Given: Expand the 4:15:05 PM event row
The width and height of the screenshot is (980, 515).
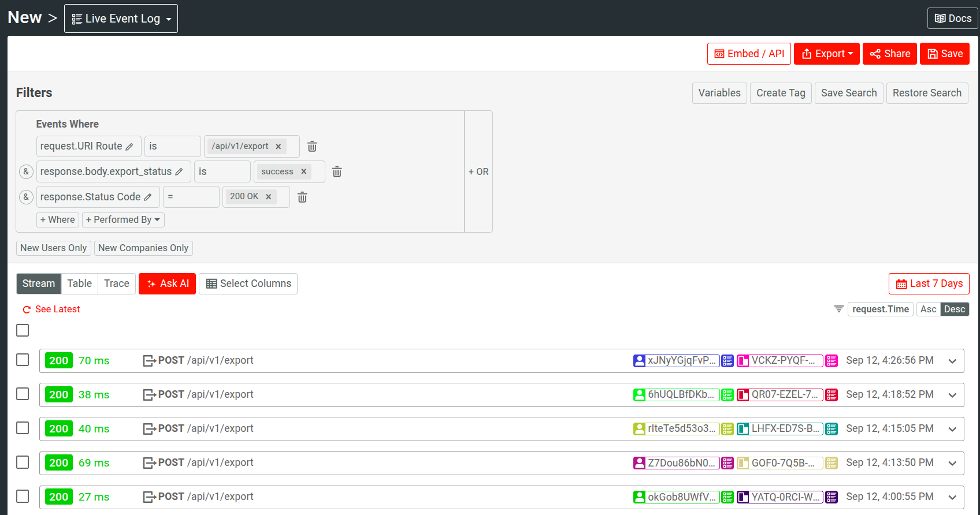Looking at the screenshot, I should pos(952,430).
